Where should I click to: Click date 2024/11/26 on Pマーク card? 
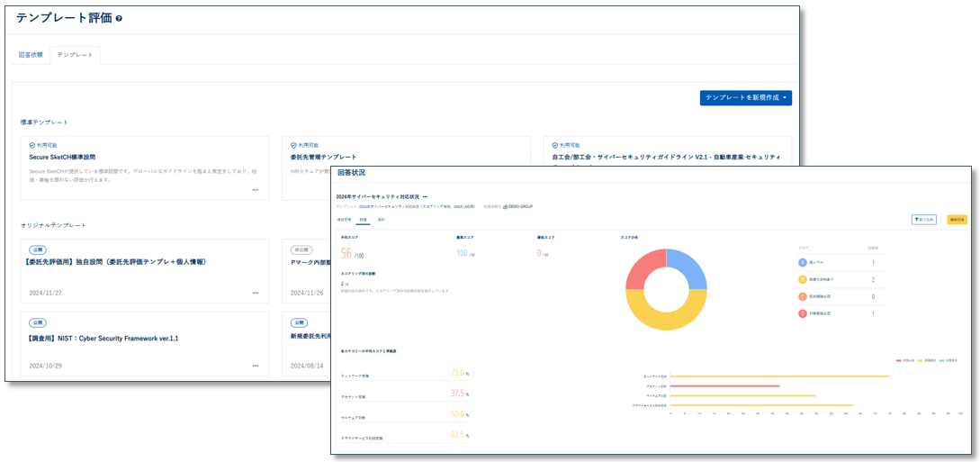(307, 293)
